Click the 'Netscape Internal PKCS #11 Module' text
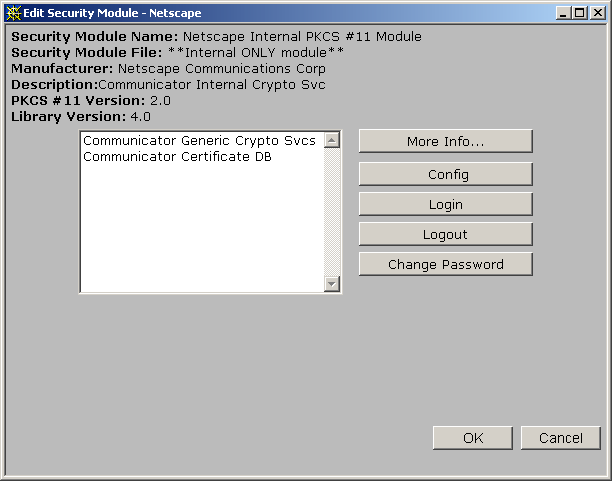 pos(302,37)
